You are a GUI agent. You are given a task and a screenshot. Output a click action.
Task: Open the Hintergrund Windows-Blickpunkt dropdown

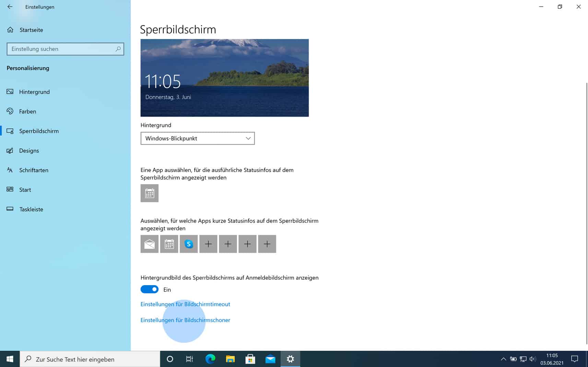click(x=198, y=138)
